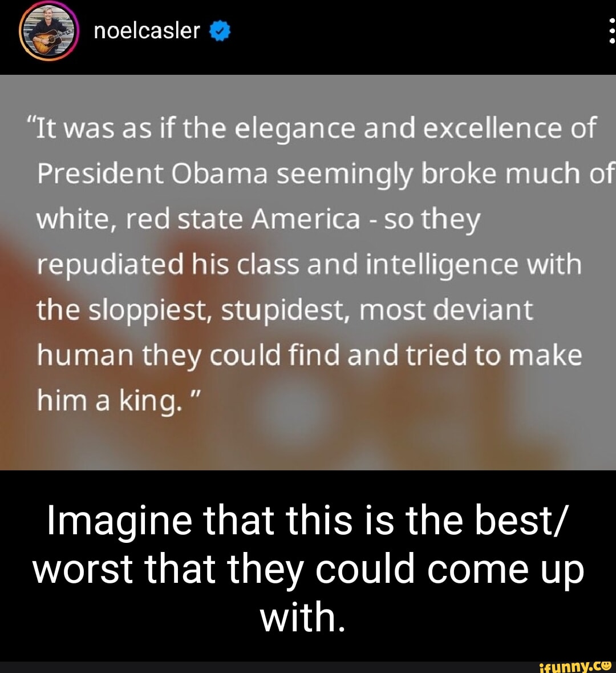The height and width of the screenshot is (673, 616).
Task: Open the noelcasler username link
Action: tap(147, 31)
